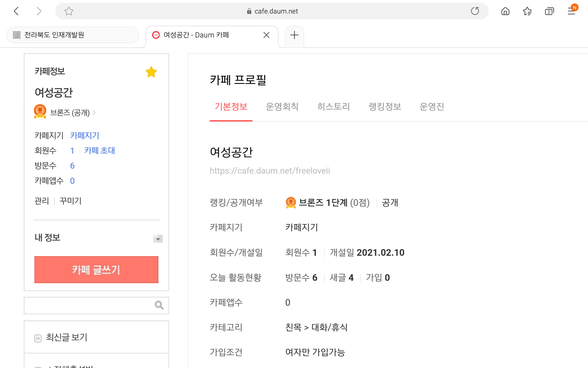Close the 여성공간 Daum 카페 tab

coord(266,35)
